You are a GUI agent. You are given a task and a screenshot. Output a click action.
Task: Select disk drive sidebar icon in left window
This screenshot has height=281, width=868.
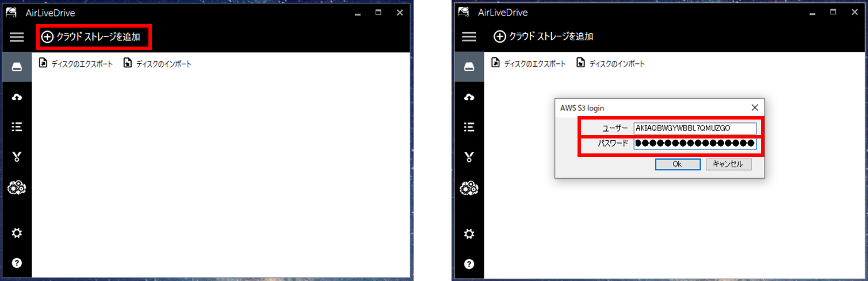(17, 67)
